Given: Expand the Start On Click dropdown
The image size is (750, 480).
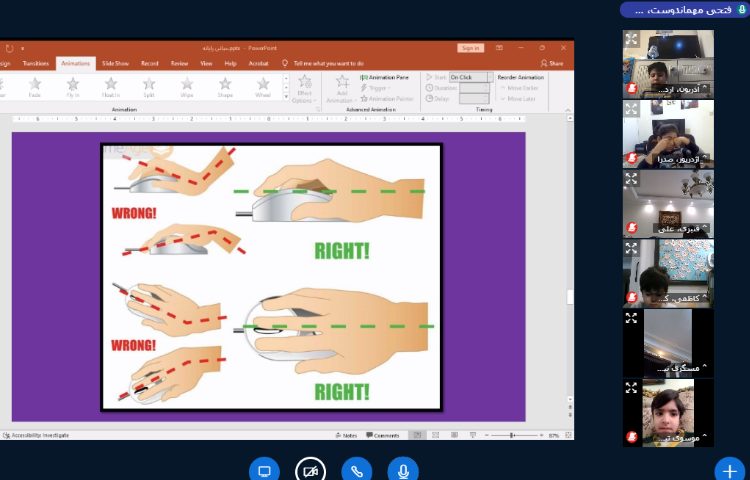Looking at the screenshot, I should (x=491, y=77).
